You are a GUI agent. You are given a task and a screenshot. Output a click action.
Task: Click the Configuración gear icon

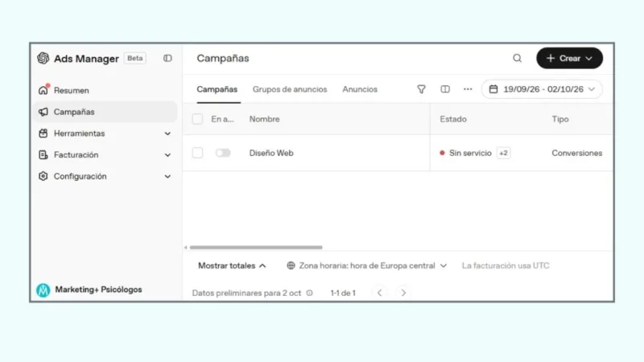tap(43, 176)
